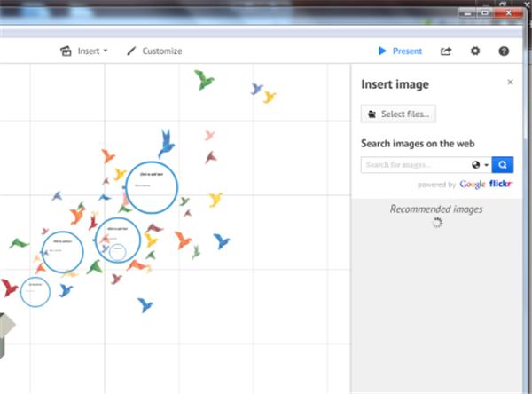532x394 pixels.
Task: Click the Insert frame icon
Action: [66, 51]
